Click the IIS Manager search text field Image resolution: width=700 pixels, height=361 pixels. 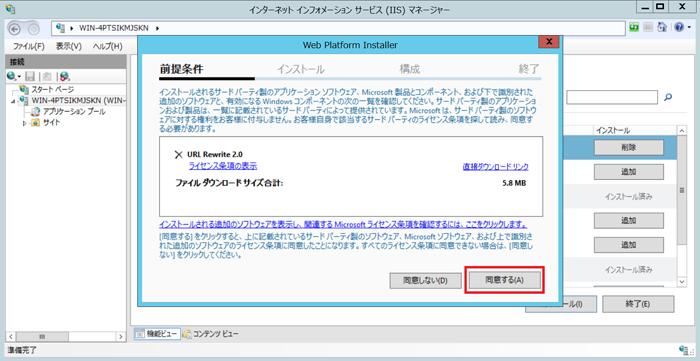pyautogui.click(x=612, y=97)
